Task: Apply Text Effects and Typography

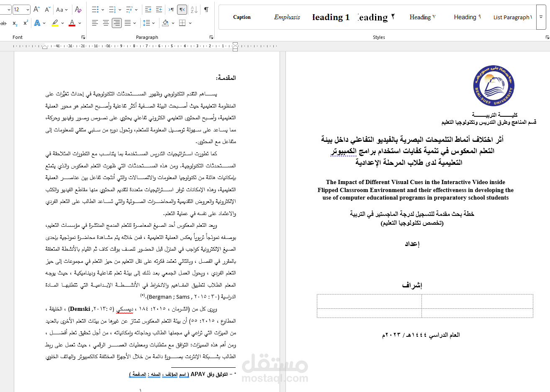Action: click(37, 23)
